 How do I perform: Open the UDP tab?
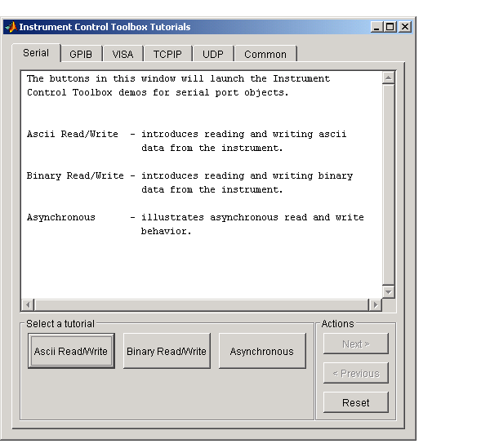[x=213, y=55]
